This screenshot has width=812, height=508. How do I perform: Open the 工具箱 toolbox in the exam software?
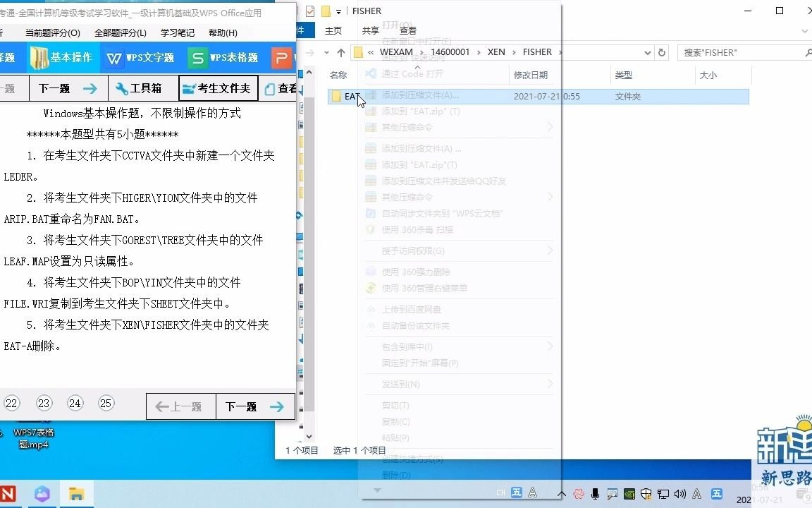click(143, 87)
